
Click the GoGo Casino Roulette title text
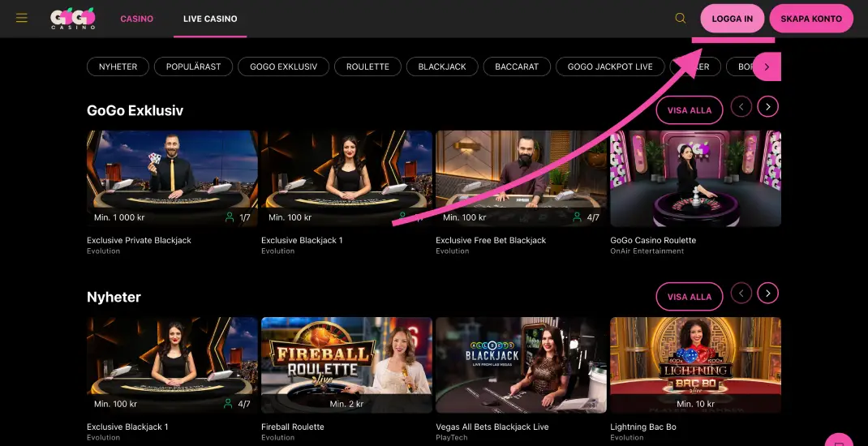pyautogui.click(x=653, y=240)
